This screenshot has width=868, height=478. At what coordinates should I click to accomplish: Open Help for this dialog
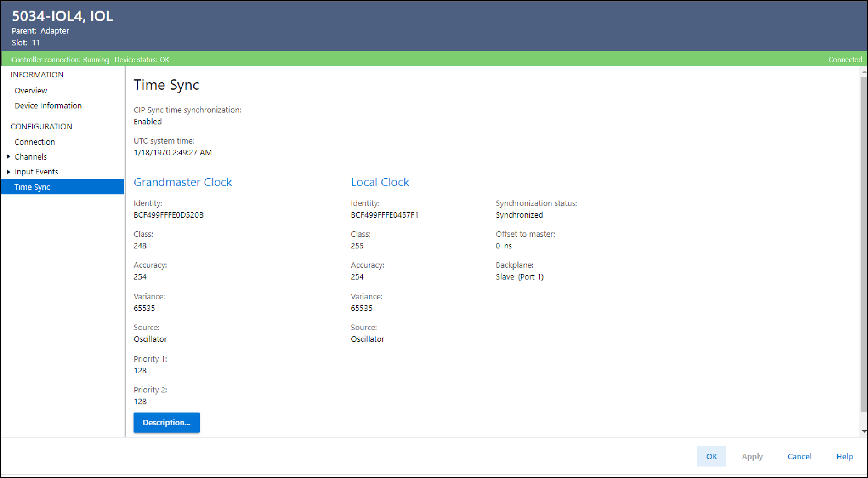click(845, 456)
